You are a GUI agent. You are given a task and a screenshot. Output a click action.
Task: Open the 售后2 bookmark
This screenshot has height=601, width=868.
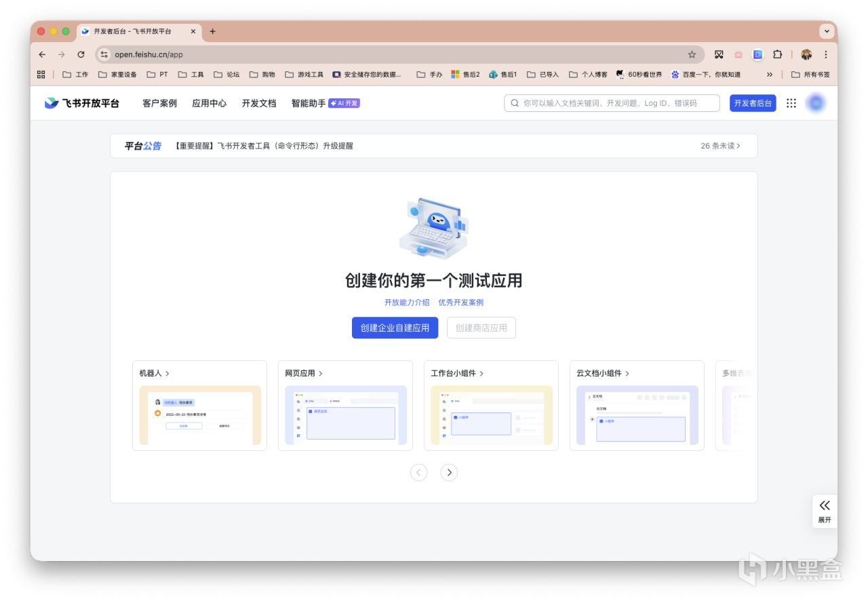click(x=465, y=75)
